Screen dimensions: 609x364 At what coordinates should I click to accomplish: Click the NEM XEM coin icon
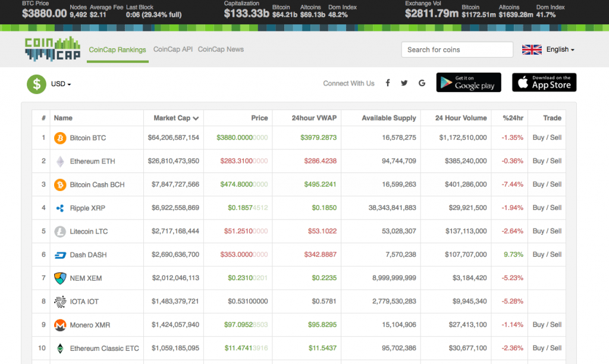(60, 278)
